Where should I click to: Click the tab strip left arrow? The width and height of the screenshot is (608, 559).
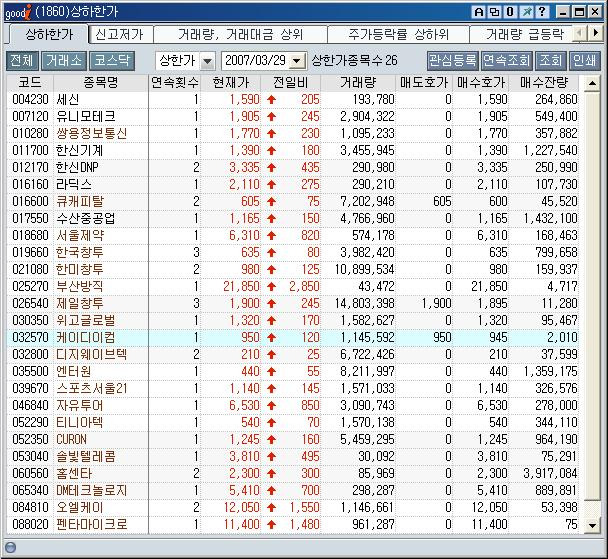click(579, 33)
